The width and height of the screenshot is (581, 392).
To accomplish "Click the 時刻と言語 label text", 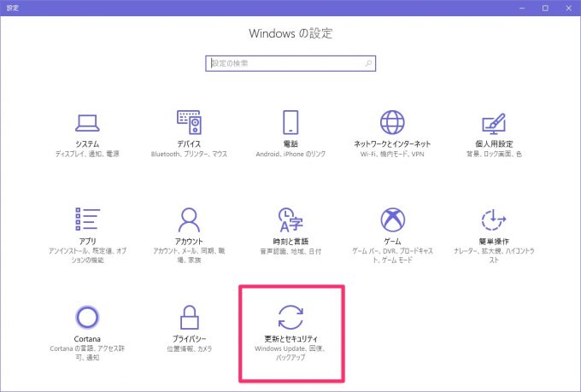I will [290, 241].
